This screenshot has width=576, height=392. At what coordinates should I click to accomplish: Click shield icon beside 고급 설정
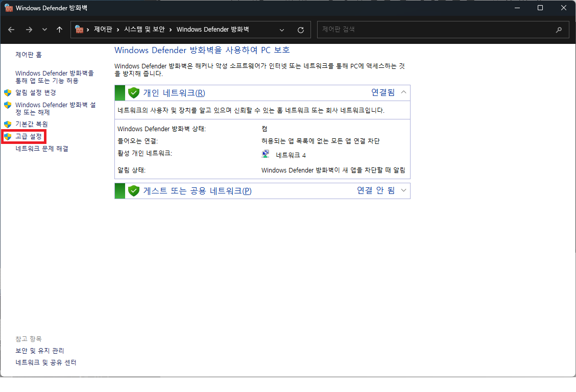[8, 137]
